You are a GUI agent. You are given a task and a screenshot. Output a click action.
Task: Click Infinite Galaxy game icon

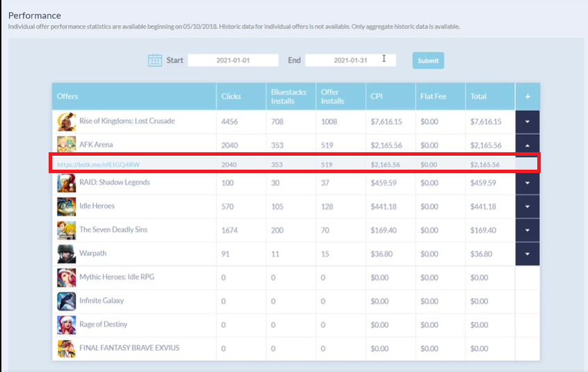(x=66, y=301)
